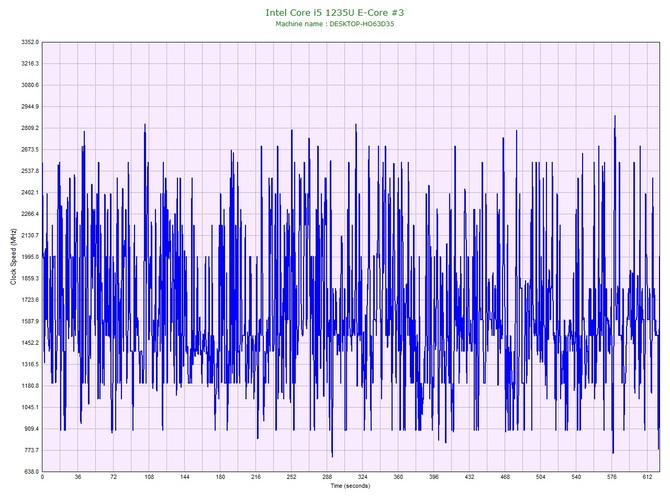Click the 1723.6 y-axis value
Image resolution: width=670 pixels, height=503 pixels.
pyautogui.click(x=30, y=300)
